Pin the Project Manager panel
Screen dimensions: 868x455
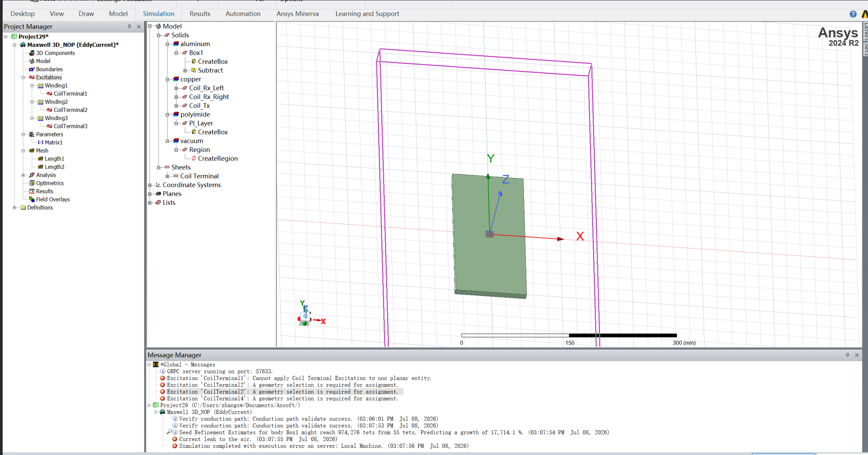coord(129,26)
